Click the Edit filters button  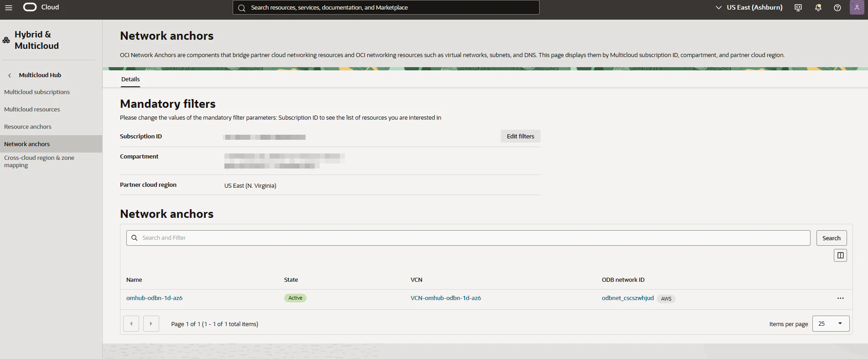pyautogui.click(x=520, y=136)
